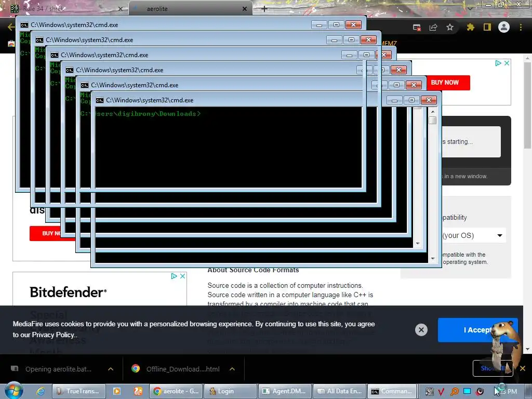This screenshot has width=532, height=399.
Task: Close the aerolite tab
Action: pos(245,9)
